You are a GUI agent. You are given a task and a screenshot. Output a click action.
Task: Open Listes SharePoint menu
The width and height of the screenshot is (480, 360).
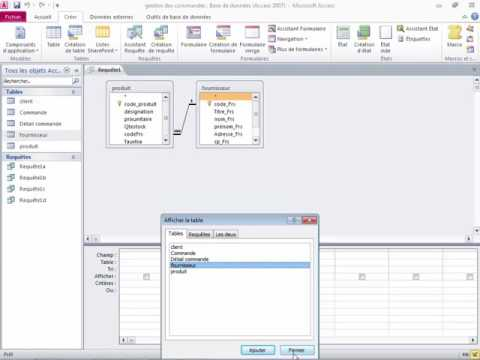coord(103,39)
